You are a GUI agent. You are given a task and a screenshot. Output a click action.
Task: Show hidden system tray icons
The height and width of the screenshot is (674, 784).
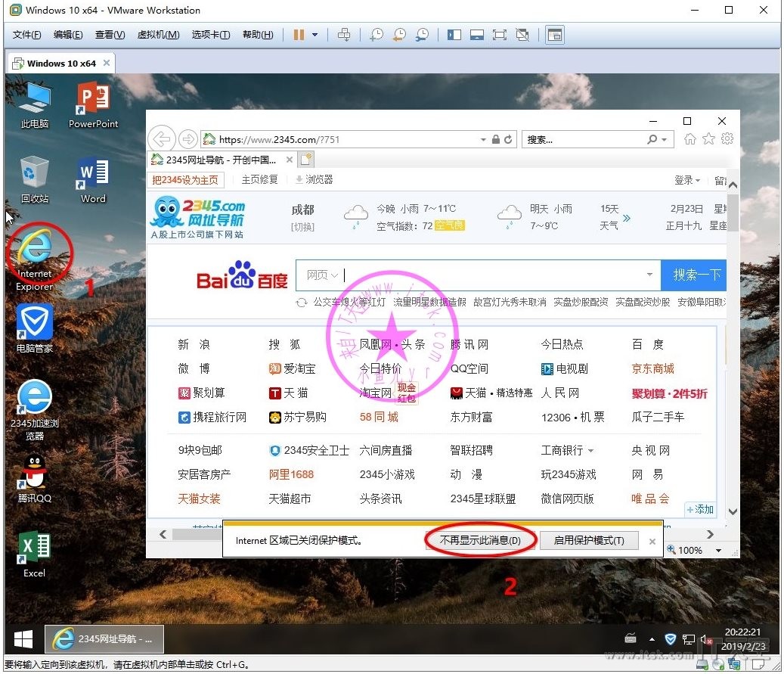click(652, 639)
